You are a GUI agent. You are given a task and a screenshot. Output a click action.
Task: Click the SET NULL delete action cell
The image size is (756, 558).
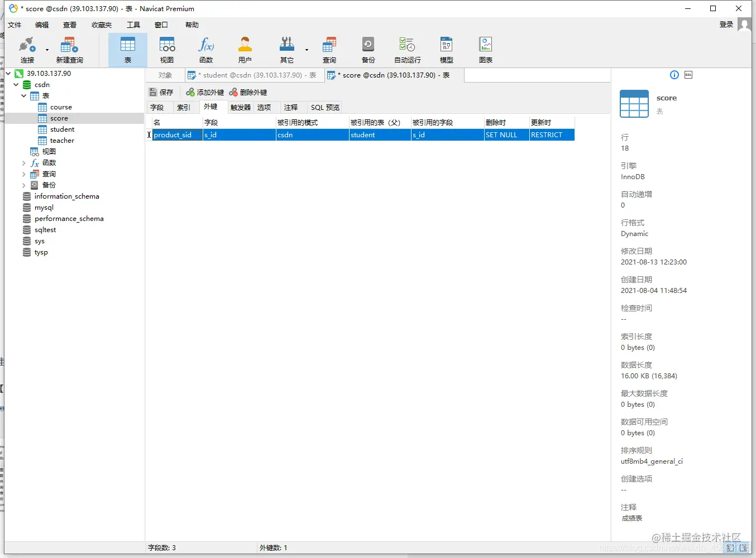(x=506, y=134)
